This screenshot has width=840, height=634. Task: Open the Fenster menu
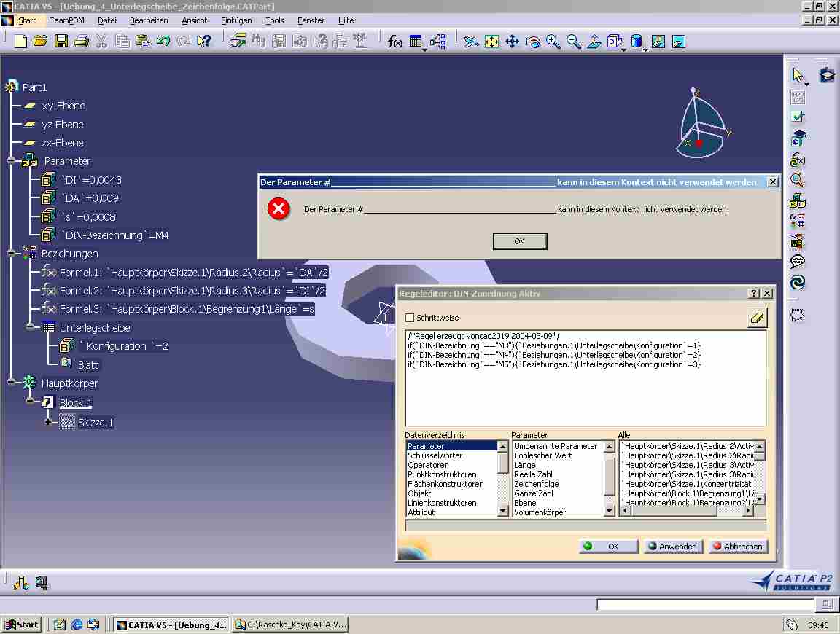[x=311, y=20]
